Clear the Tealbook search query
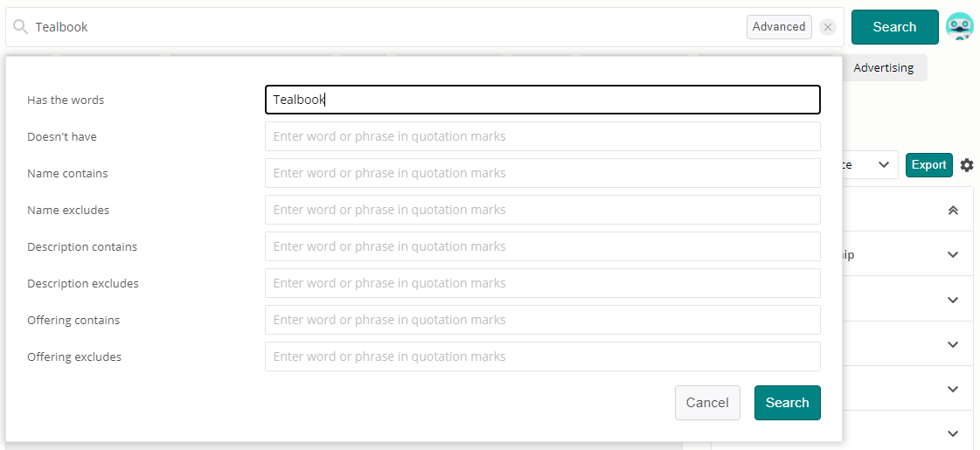The width and height of the screenshot is (980, 450). [828, 27]
